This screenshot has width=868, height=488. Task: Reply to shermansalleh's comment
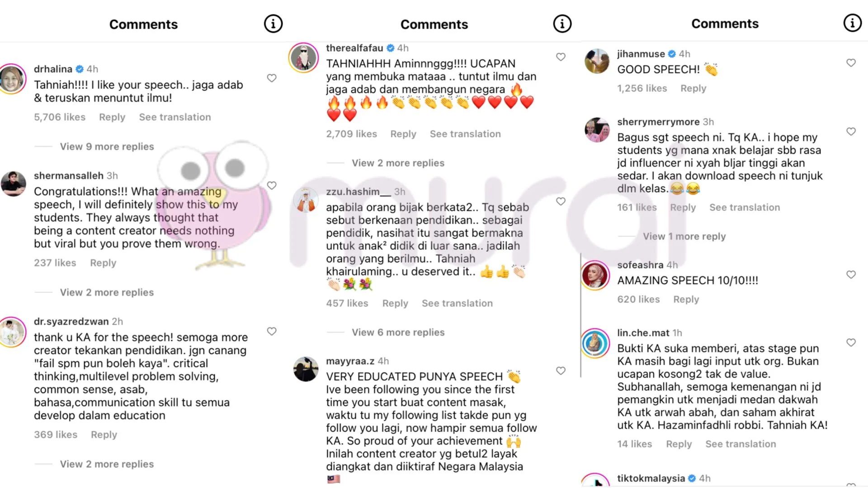tap(103, 263)
